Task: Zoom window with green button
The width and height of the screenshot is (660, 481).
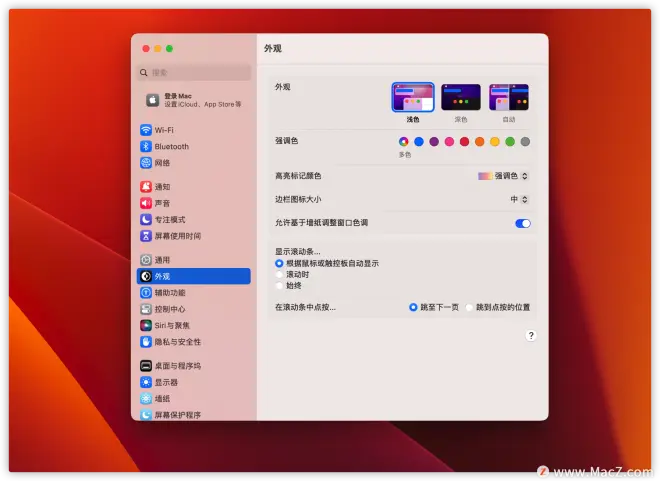Action: click(x=170, y=49)
